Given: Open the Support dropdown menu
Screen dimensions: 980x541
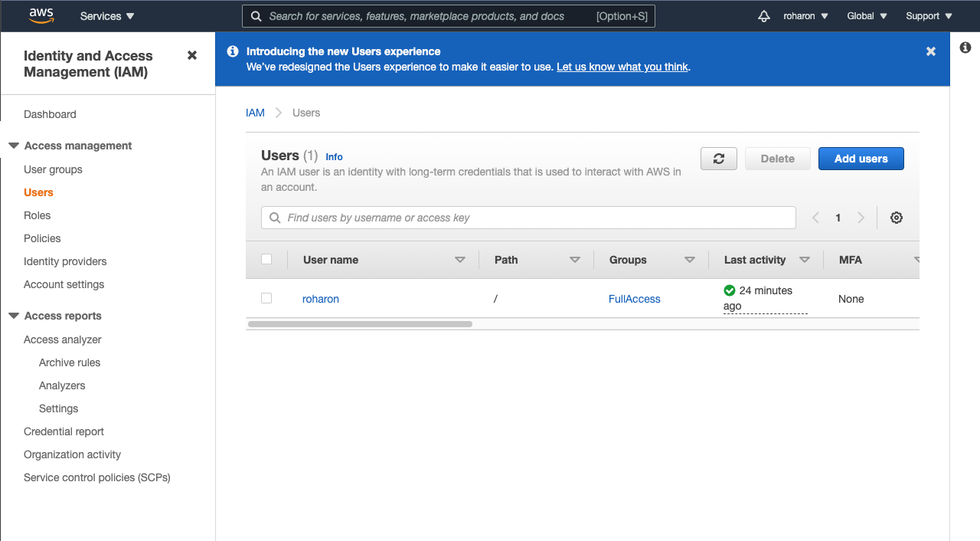Looking at the screenshot, I should coord(929,16).
